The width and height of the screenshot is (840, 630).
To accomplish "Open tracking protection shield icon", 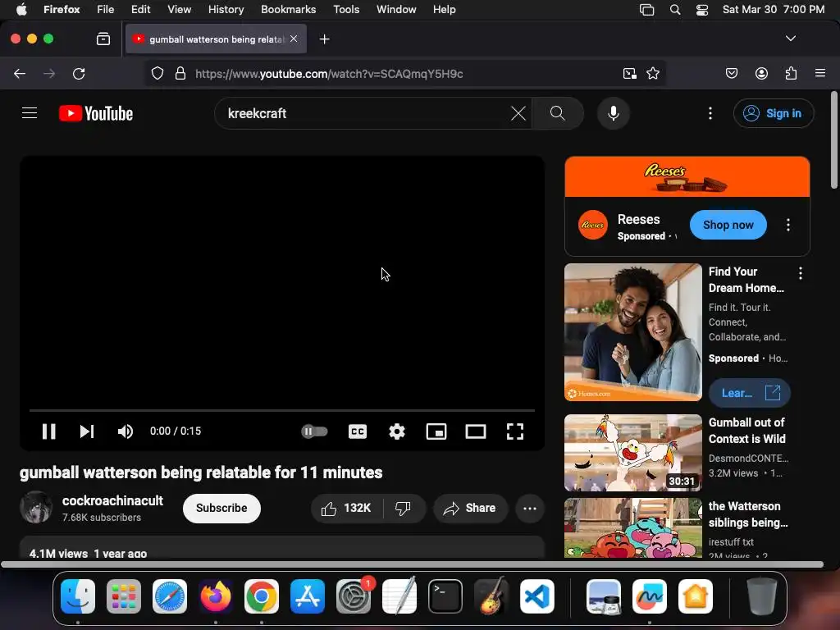I will coord(157,73).
